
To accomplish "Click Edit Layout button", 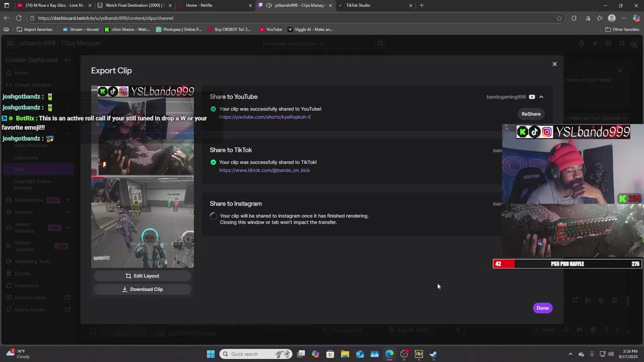I will click(x=142, y=276).
